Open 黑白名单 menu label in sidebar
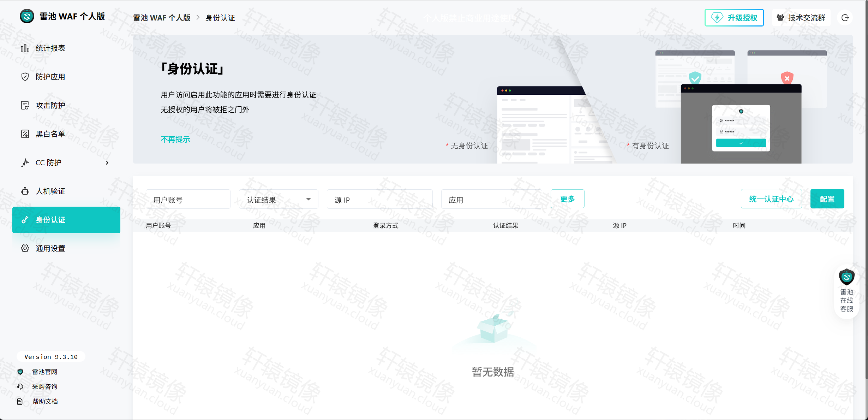The image size is (868, 420). [x=50, y=134]
